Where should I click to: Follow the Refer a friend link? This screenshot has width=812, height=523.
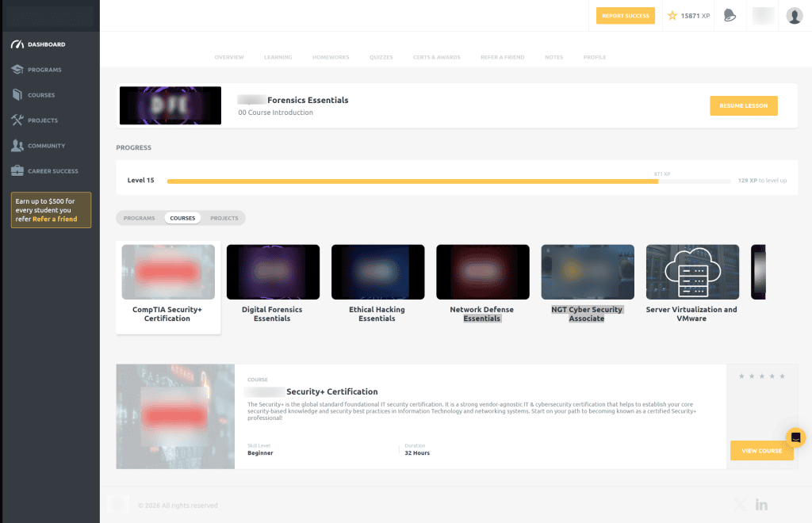tap(55, 220)
